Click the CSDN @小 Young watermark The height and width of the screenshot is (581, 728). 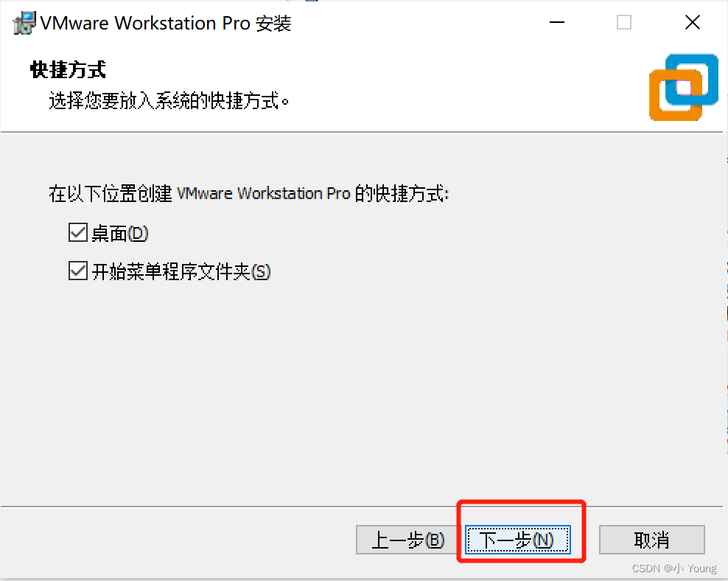click(674, 568)
